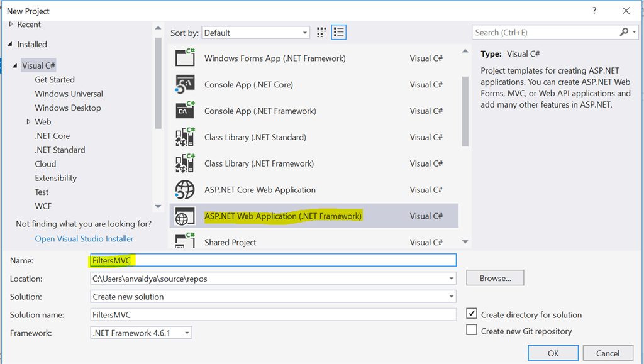Expand the Recent section

pyautogui.click(x=11, y=24)
